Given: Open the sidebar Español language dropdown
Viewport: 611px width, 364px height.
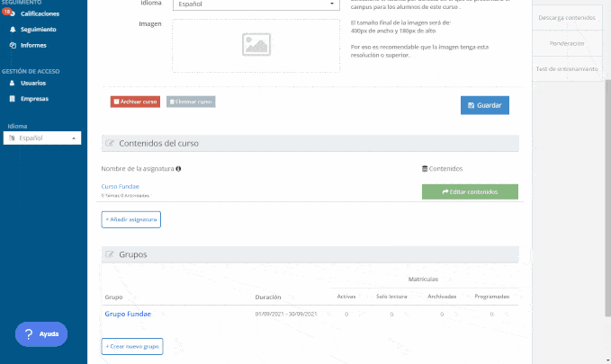Looking at the screenshot, I should click(42, 138).
